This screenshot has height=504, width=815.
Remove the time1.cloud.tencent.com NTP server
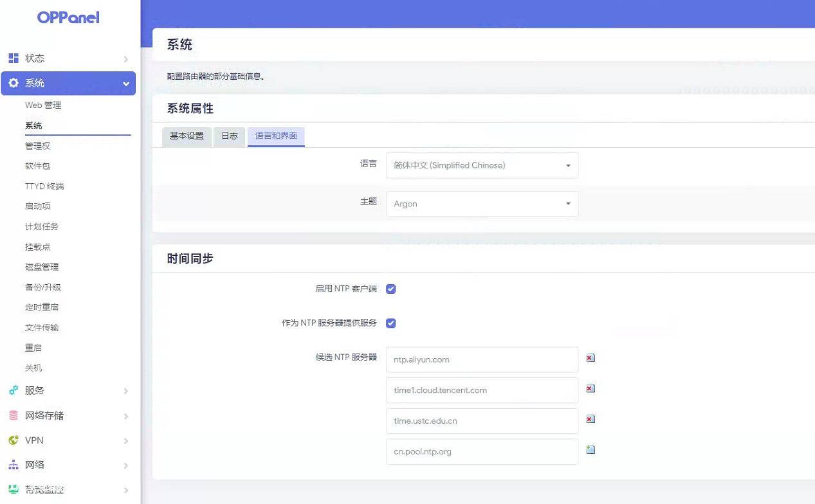pyautogui.click(x=591, y=389)
